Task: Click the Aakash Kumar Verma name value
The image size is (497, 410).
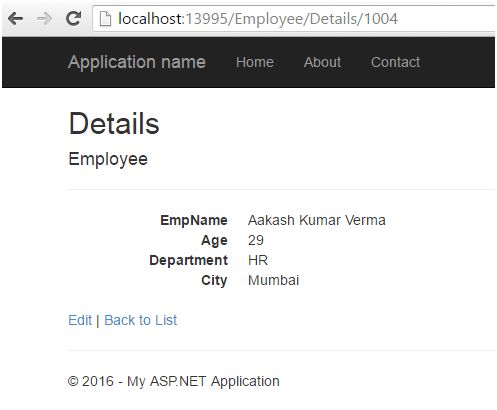Action: click(x=317, y=220)
